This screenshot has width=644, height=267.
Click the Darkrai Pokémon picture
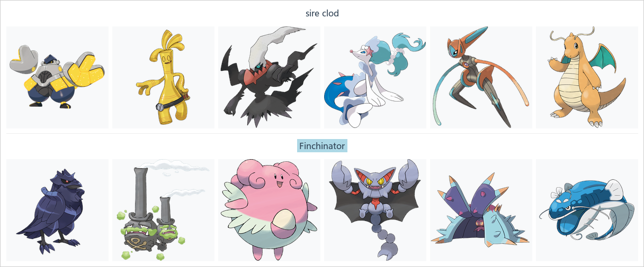click(269, 77)
